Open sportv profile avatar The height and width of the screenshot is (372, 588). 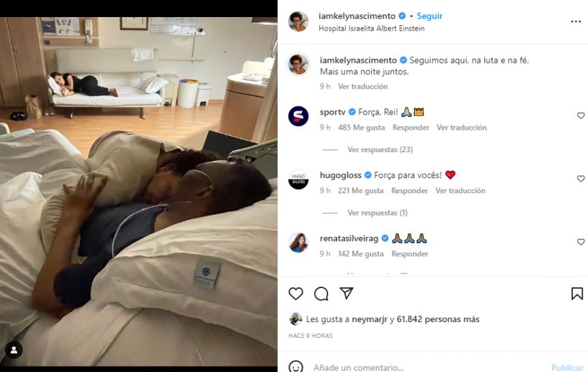coord(299,116)
